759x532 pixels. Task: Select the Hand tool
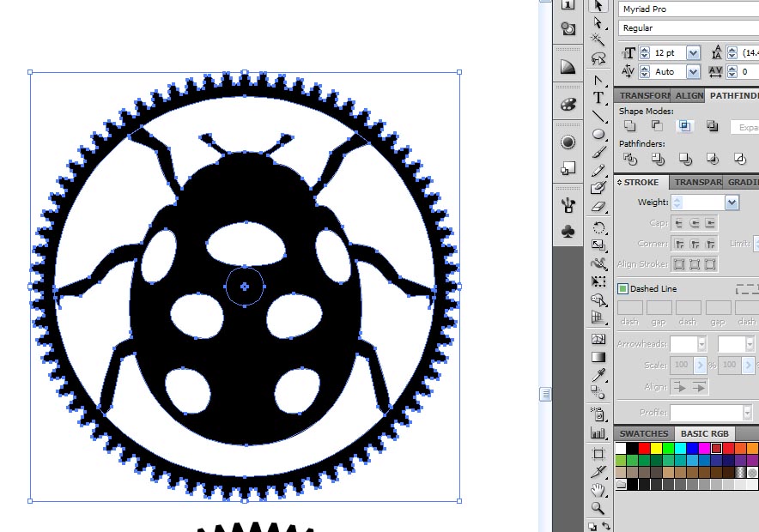(x=598, y=490)
